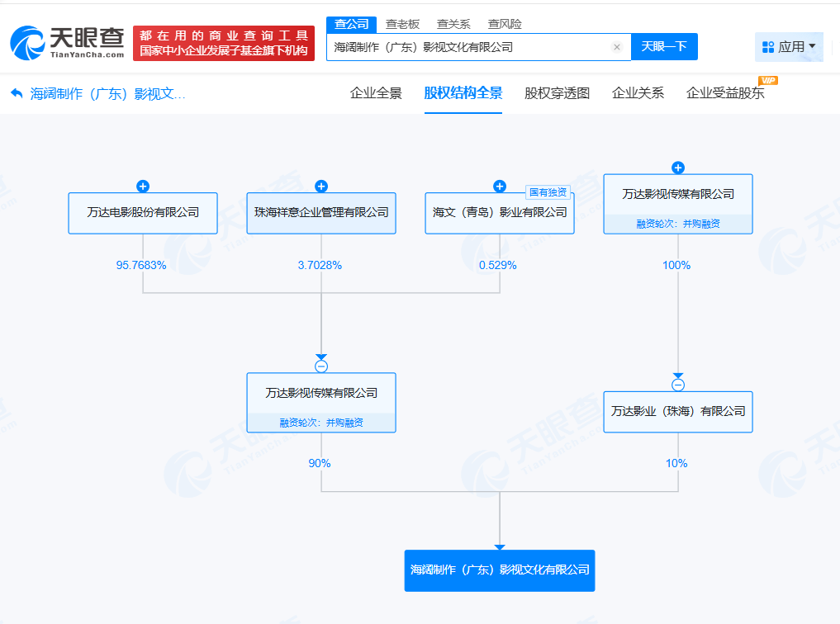
Task: Switch to the 股权结构全景 tab
Action: (463, 93)
